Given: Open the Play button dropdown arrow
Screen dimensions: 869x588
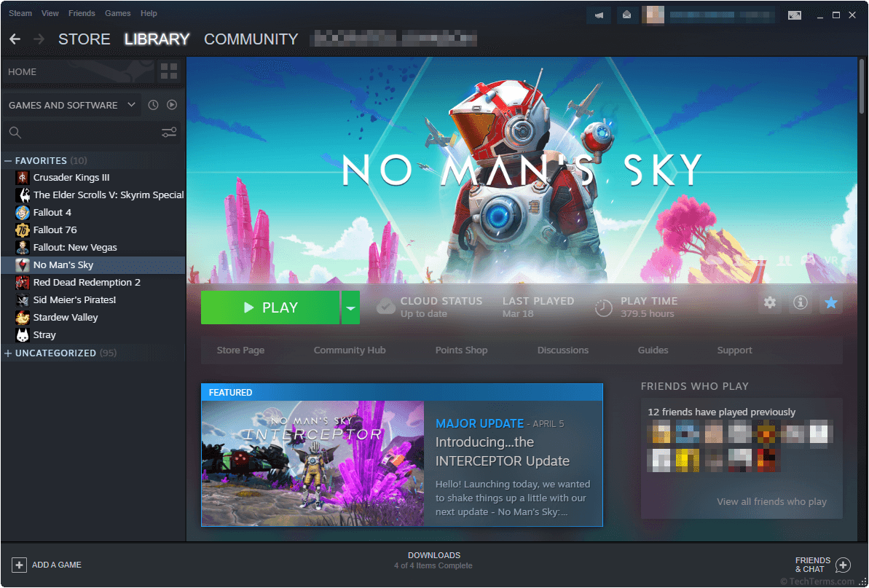Looking at the screenshot, I should [350, 307].
